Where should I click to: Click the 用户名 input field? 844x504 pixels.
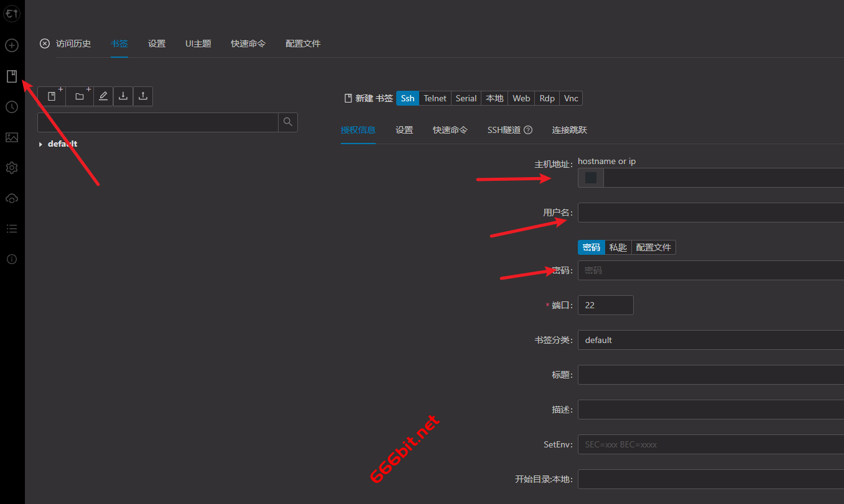coord(709,213)
